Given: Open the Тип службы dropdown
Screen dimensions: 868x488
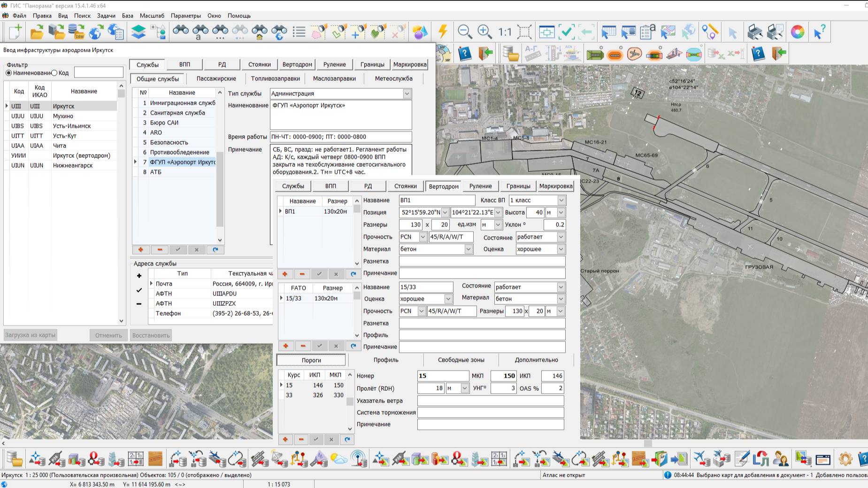Looking at the screenshot, I should point(407,93).
